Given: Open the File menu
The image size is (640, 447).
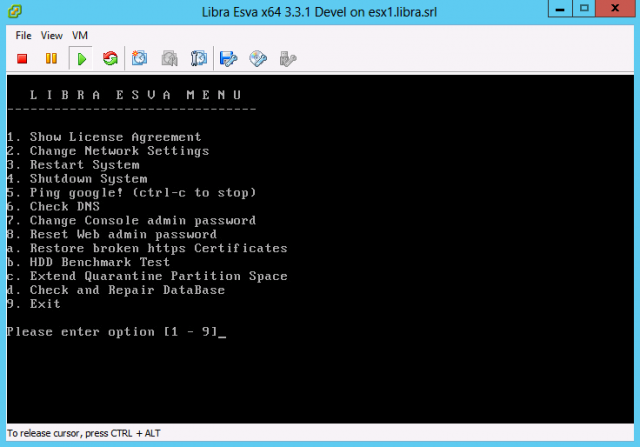Looking at the screenshot, I should click(x=23, y=36).
